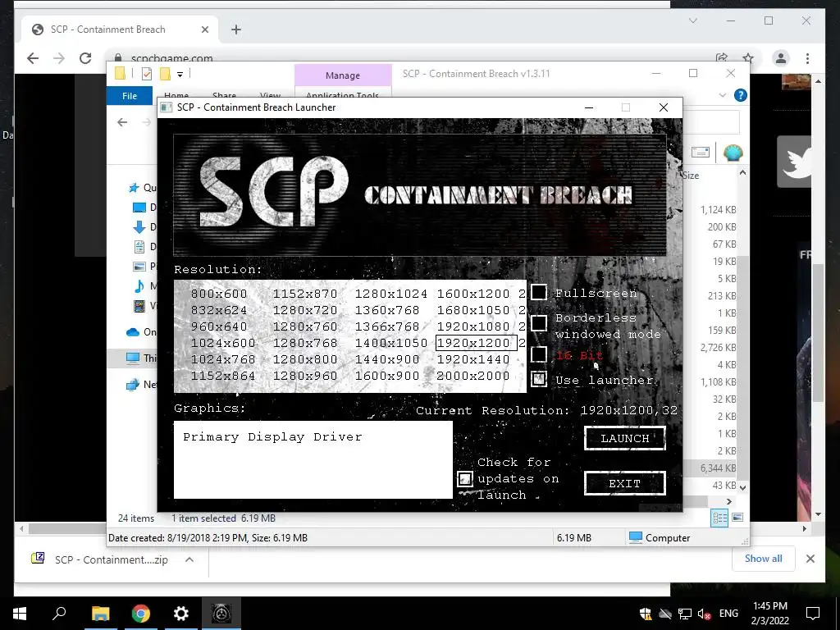Toggle Check for updates on launch
The height and width of the screenshot is (630, 840).
pyautogui.click(x=465, y=478)
